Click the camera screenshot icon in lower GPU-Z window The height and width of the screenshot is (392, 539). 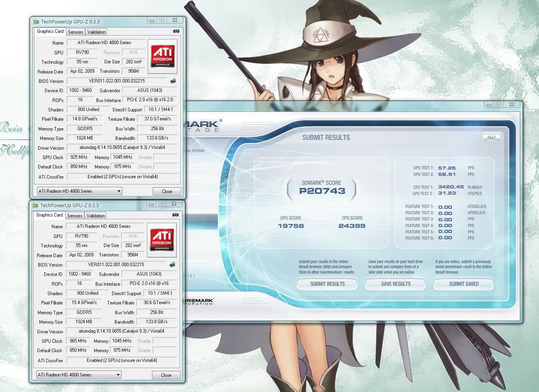tap(175, 215)
